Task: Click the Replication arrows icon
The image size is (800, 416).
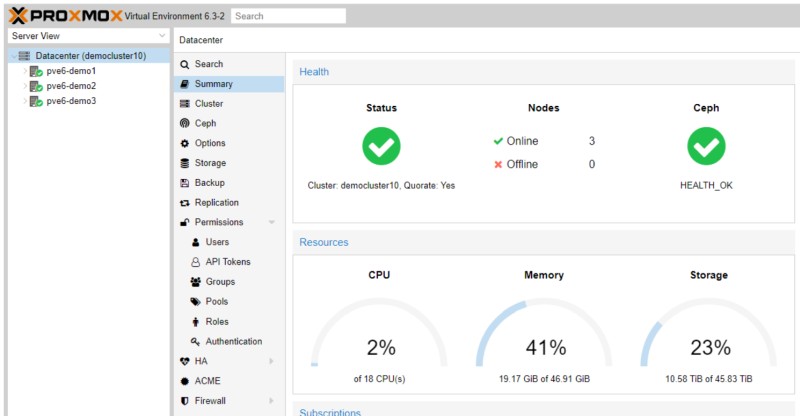Action: [x=185, y=203]
